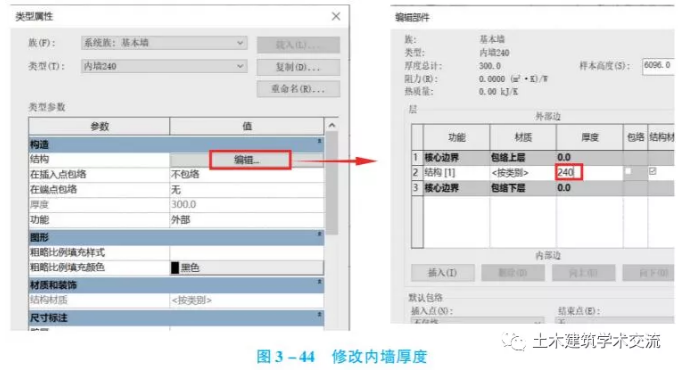
Task: Click the 参数 column header
Action: pos(99,126)
